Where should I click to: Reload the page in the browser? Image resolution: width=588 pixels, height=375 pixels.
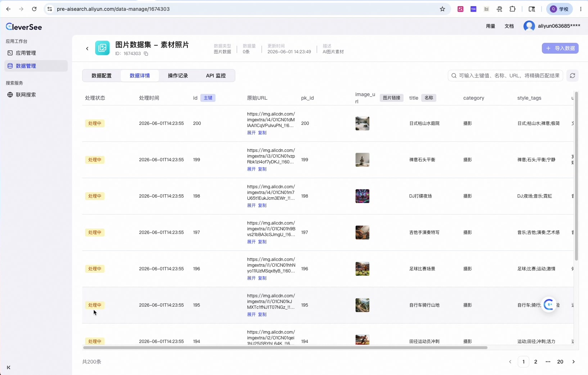click(34, 9)
